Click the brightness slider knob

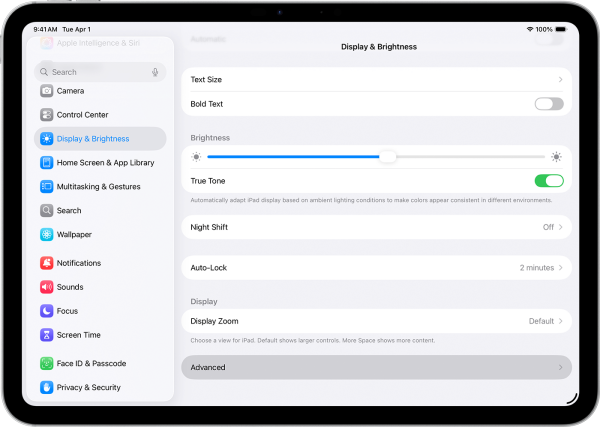pos(388,157)
